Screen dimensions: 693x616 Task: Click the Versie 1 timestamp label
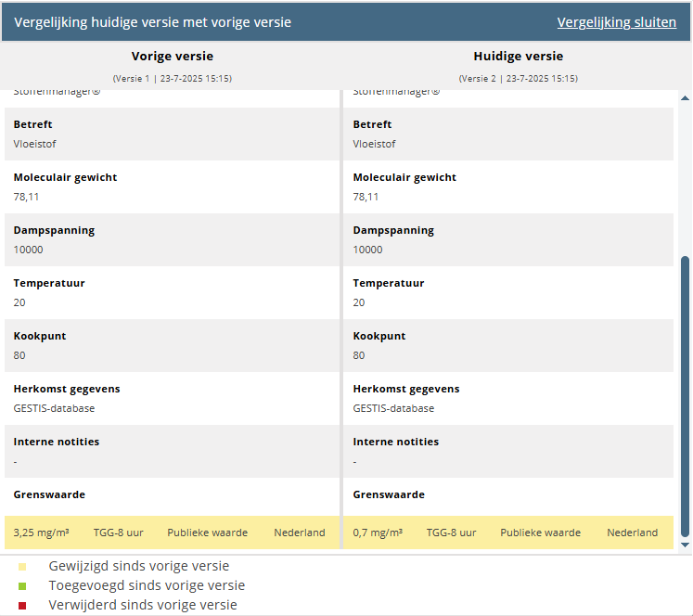(172, 79)
